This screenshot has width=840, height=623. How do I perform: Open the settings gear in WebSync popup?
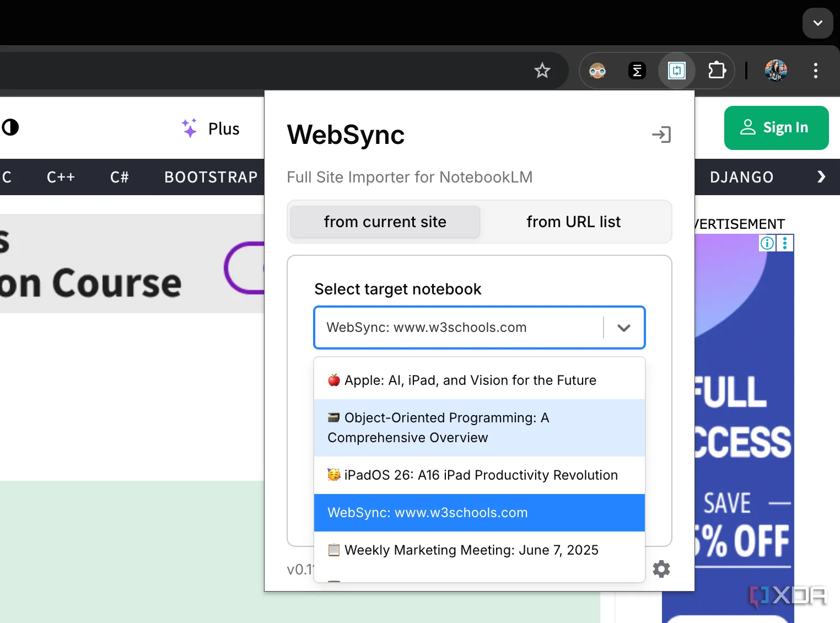661,569
